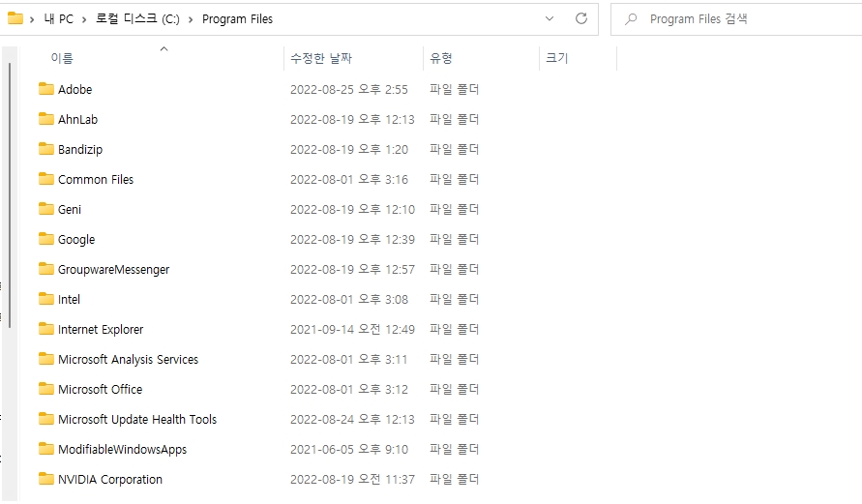Toggle sort direction arrow above 이름 column
Viewport: 862px width, 504px height.
click(x=163, y=49)
